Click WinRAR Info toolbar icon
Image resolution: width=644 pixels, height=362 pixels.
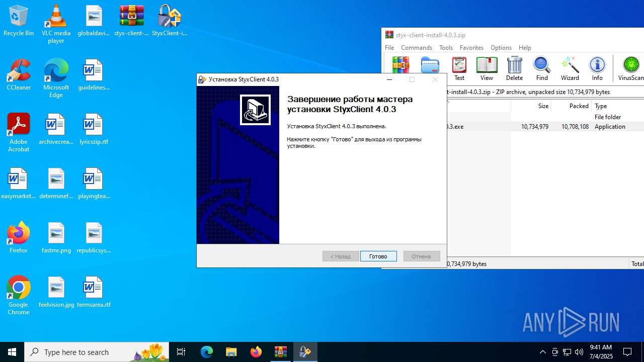click(x=597, y=69)
